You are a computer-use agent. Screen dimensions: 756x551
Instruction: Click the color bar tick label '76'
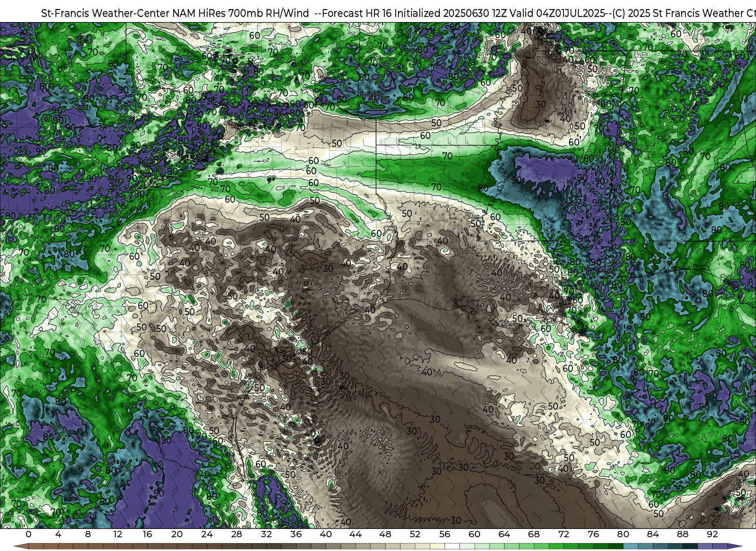[x=593, y=534]
